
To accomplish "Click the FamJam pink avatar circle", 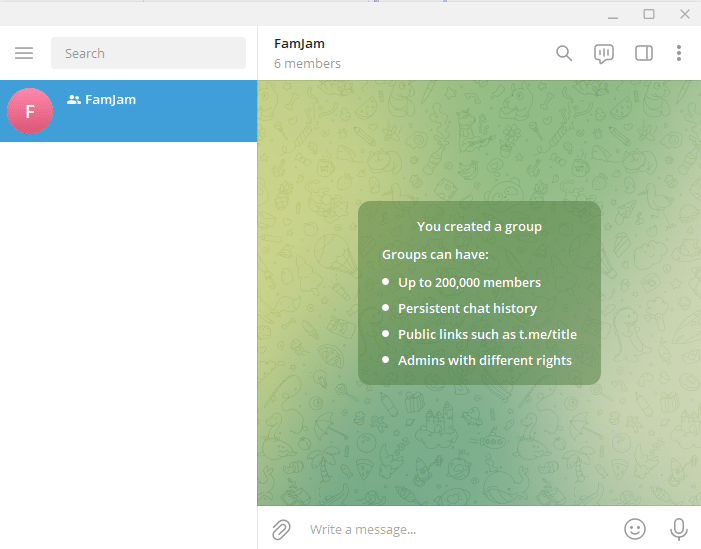I will 30,111.
